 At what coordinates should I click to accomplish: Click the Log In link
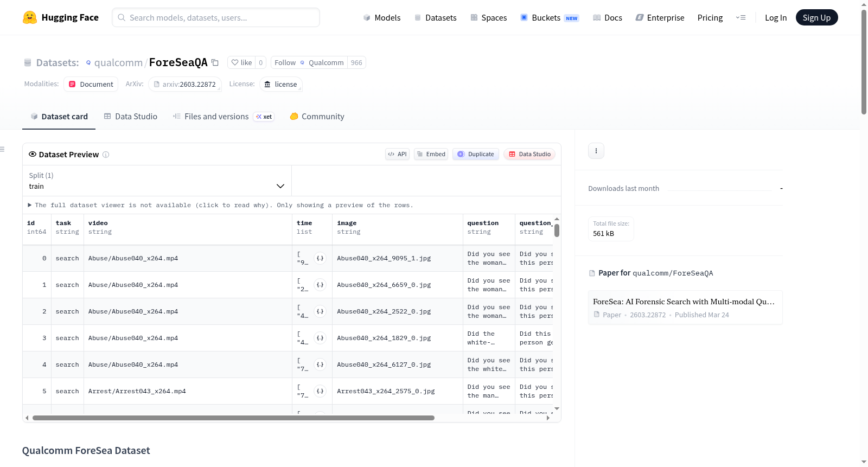tap(776, 17)
